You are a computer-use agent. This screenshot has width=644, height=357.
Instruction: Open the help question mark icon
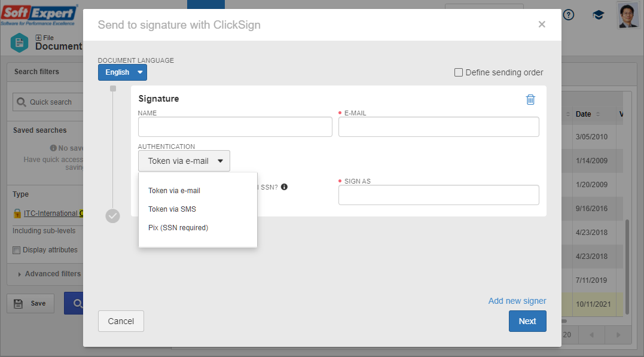pos(569,15)
